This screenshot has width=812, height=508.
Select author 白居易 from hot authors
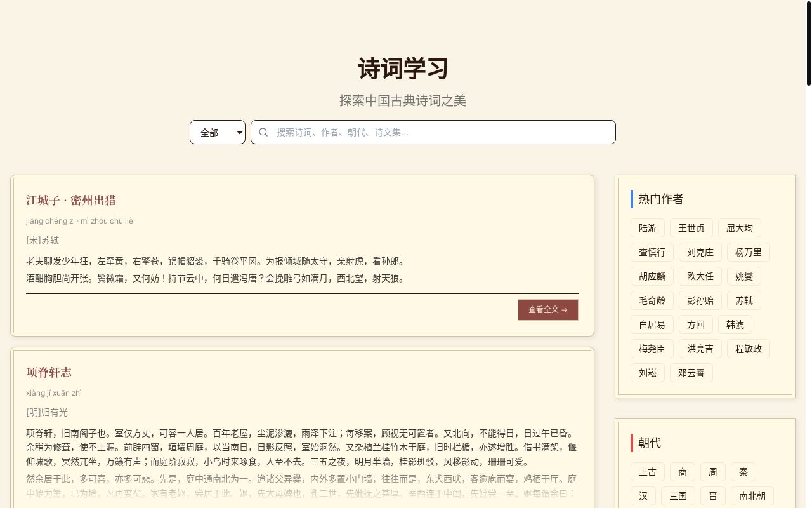point(652,324)
